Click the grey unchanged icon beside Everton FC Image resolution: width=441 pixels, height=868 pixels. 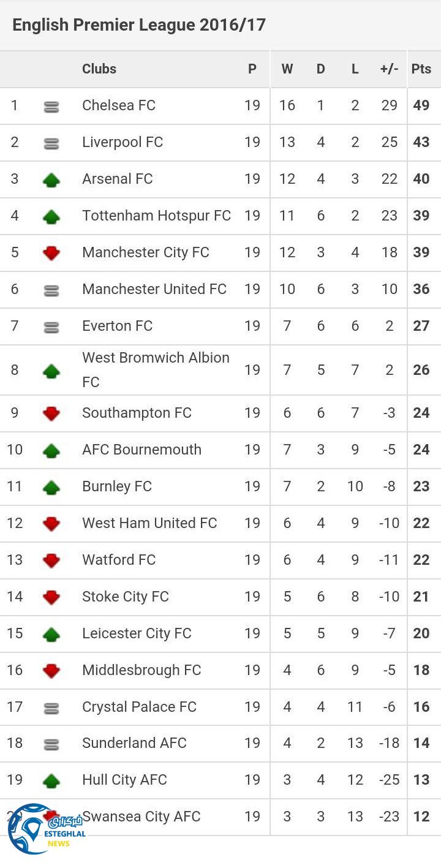click(x=51, y=328)
